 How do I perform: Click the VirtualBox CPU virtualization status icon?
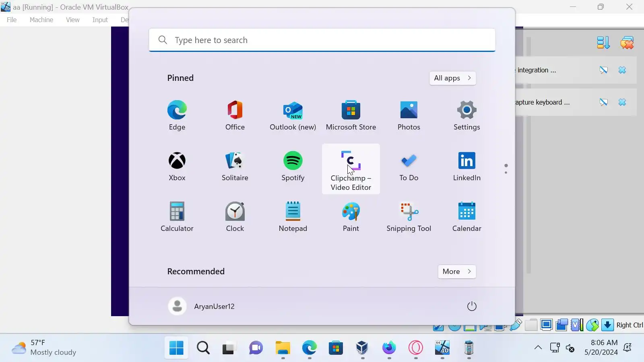click(x=577, y=325)
